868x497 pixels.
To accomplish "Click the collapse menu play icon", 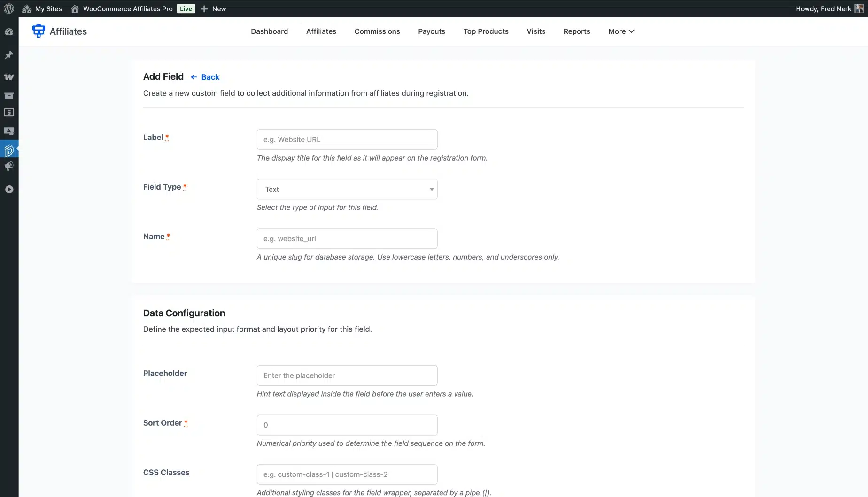I will (x=9, y=189).
